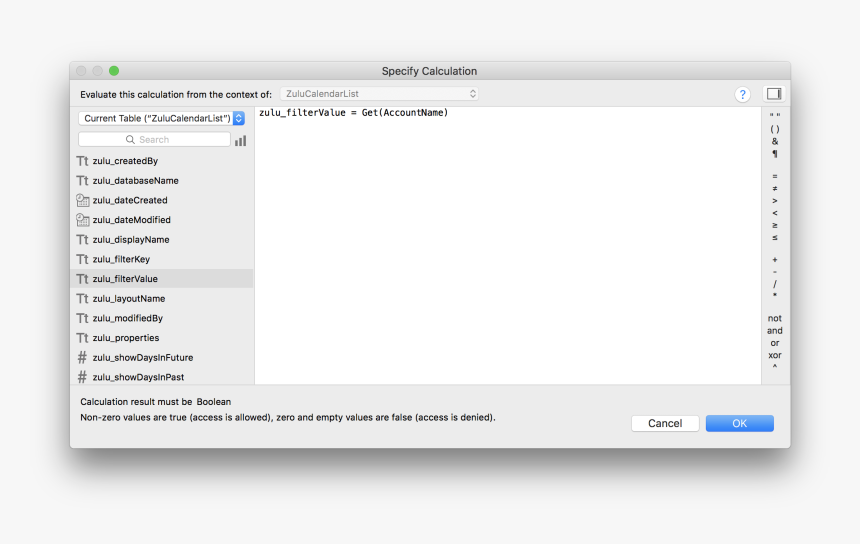860x544 pixels.
Task: Insert ampersand concatenation operator
Action: (x=774, y=141)
